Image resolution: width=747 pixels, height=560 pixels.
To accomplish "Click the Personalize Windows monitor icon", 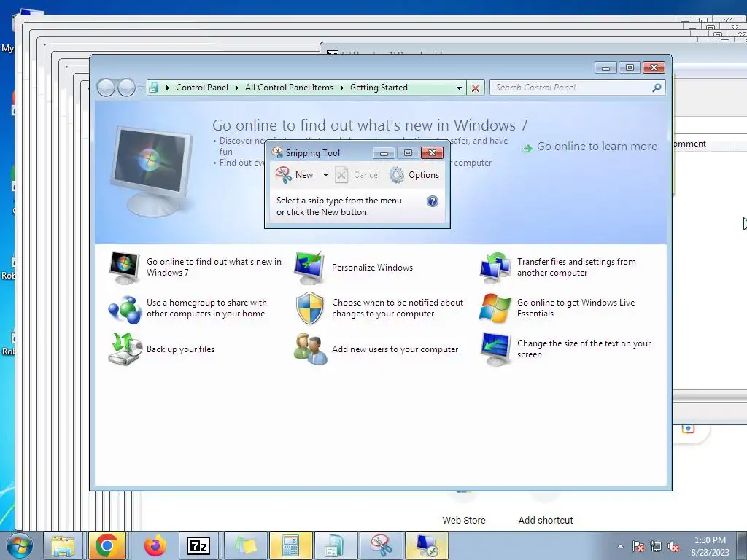I will (x=309, y=268).
